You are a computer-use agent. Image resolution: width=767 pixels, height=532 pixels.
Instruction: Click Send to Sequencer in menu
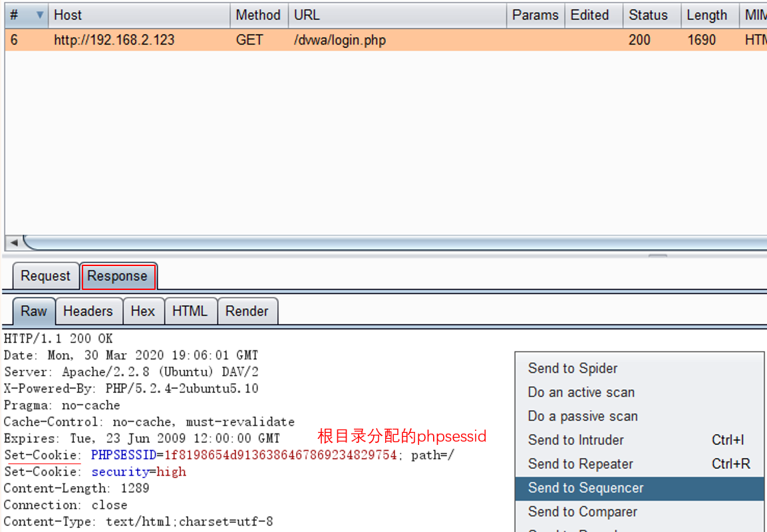tap(586, 488)
